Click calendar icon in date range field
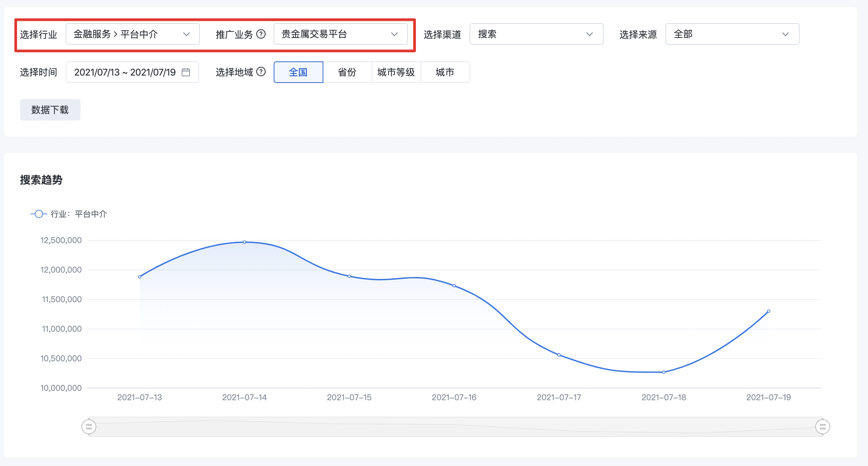This screenshot has width=868, height=466. point(186,72)
